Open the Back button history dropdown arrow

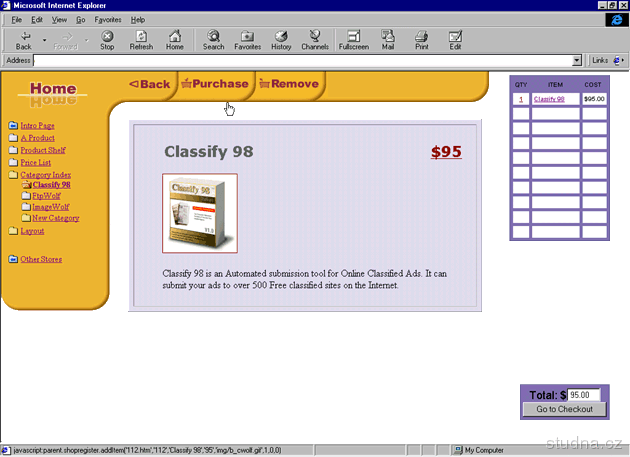45,40
